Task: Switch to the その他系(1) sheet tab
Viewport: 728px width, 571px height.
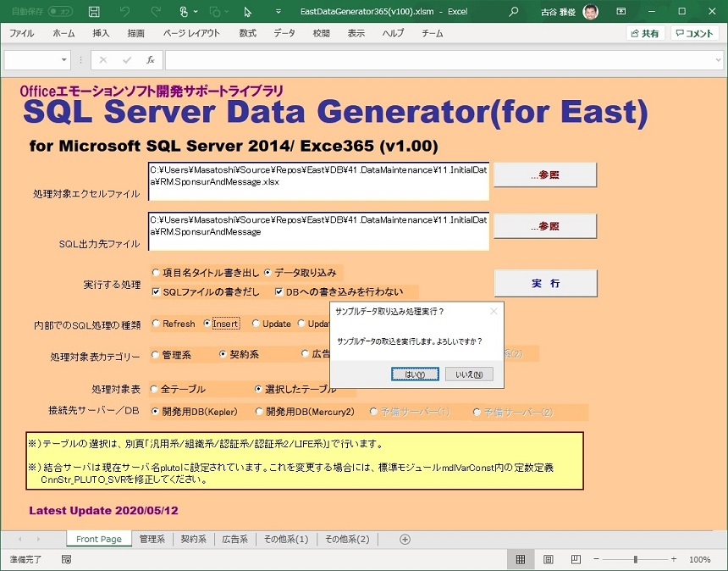Action: coord(286,539)
